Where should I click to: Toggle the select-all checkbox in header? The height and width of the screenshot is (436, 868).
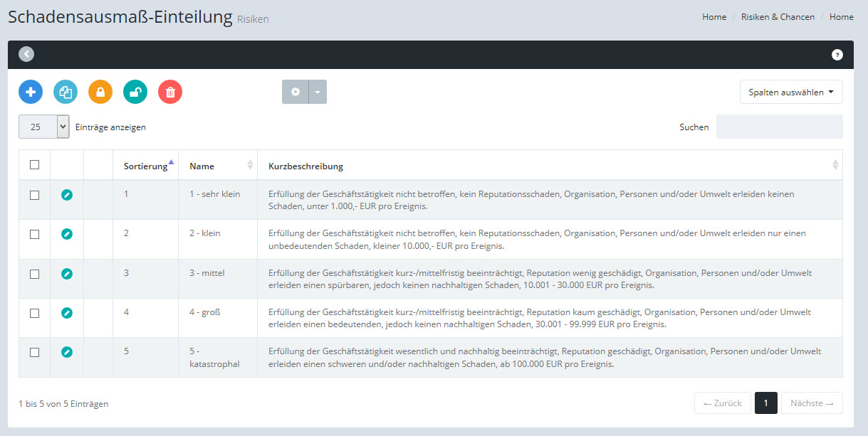click(34, 165)
